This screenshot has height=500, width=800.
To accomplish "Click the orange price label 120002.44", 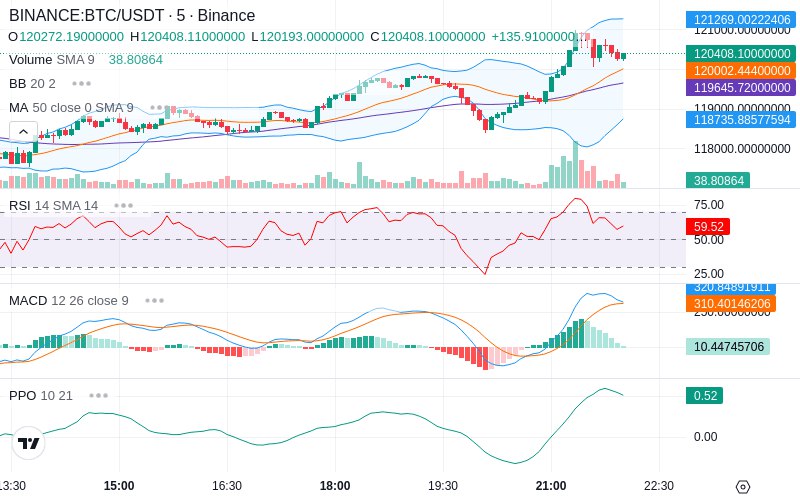I will pos(741,70).
